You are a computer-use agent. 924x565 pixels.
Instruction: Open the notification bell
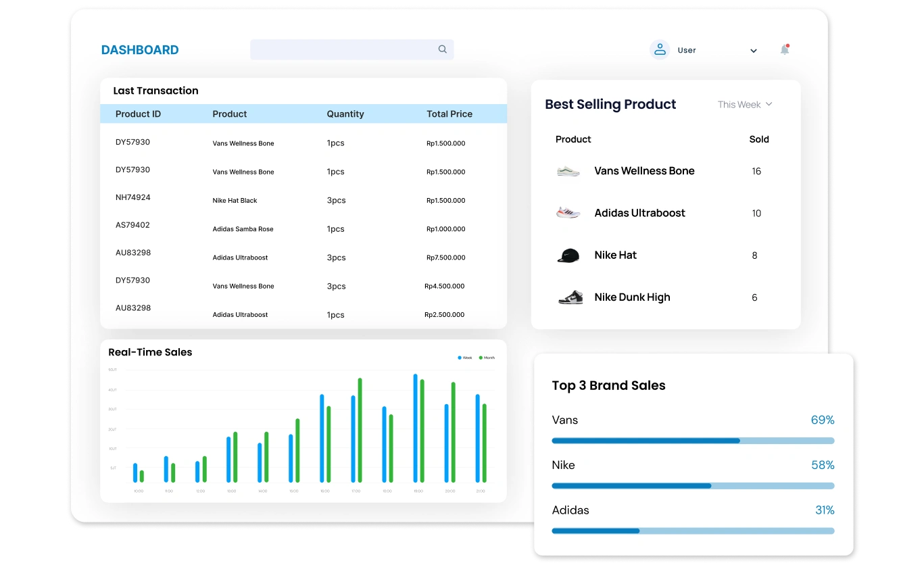[785, 50]
